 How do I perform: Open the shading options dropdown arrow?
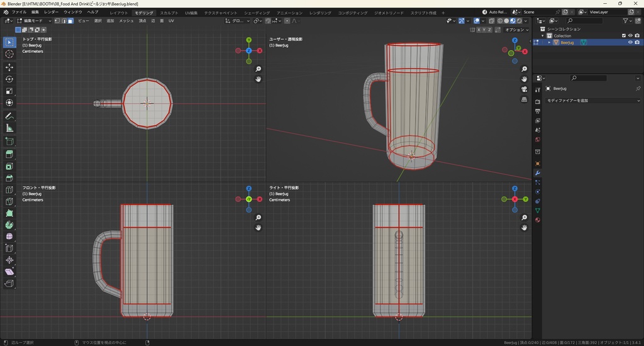point(526,21)
